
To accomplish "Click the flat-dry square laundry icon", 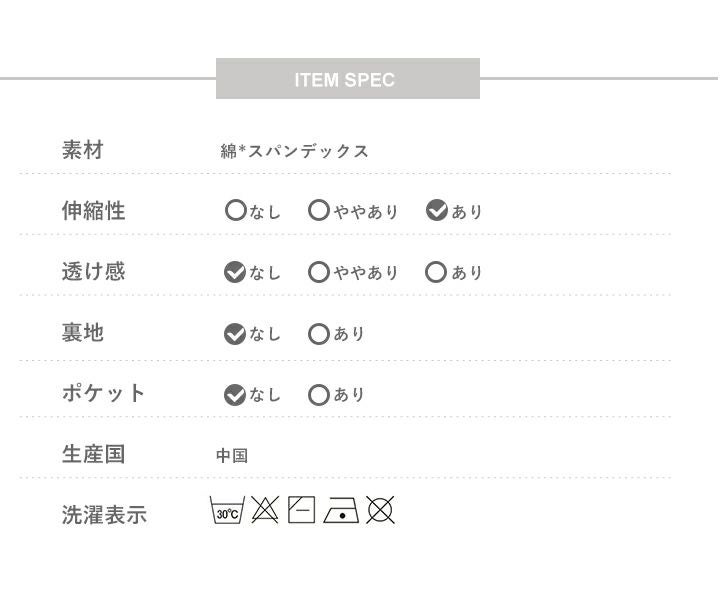I will (301, 511).
